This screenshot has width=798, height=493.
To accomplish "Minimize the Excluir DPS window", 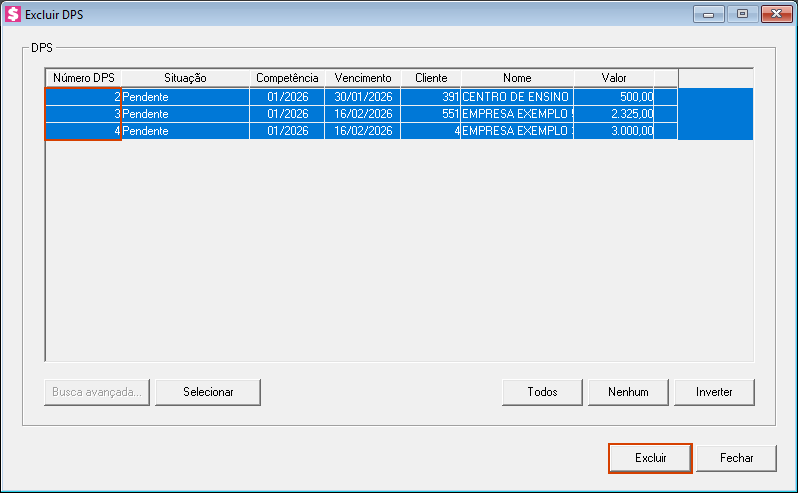I will 711,14.
